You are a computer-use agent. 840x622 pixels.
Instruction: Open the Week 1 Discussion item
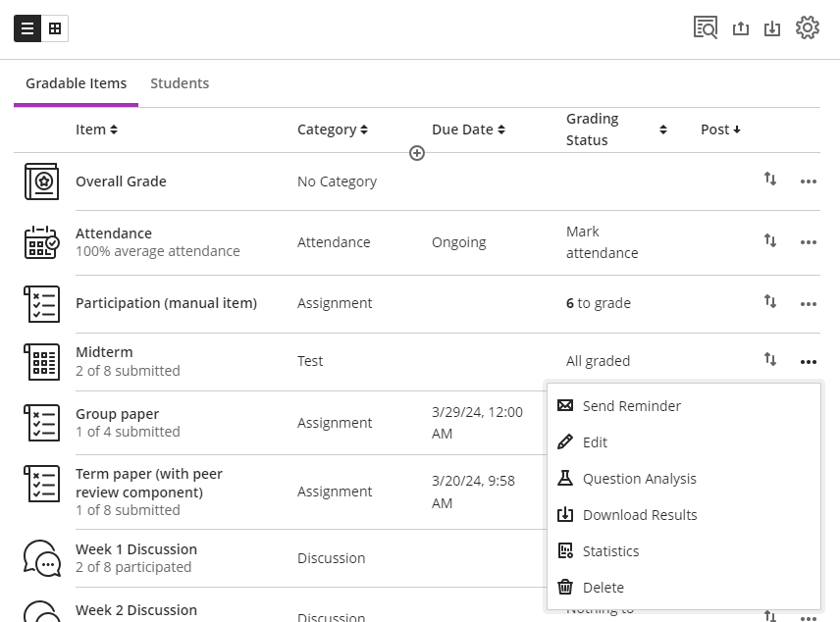coord(136,549)
